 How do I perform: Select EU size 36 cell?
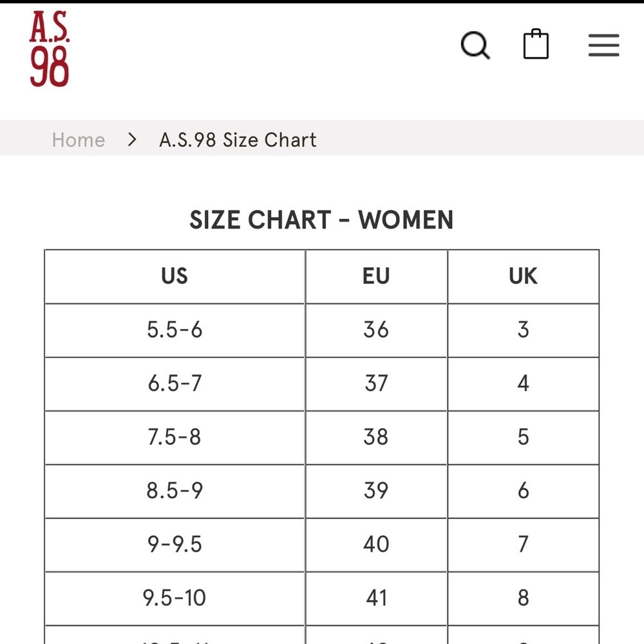click(376, 330)
